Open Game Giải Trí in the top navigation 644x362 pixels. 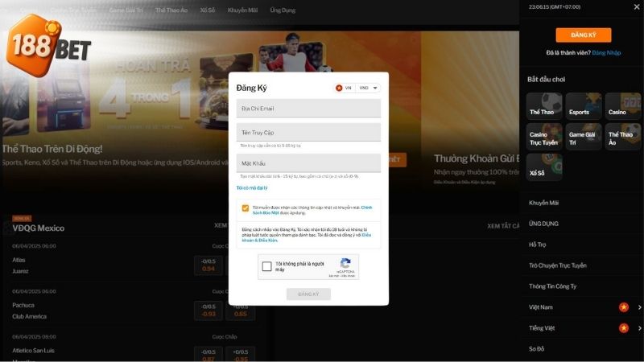126,10
